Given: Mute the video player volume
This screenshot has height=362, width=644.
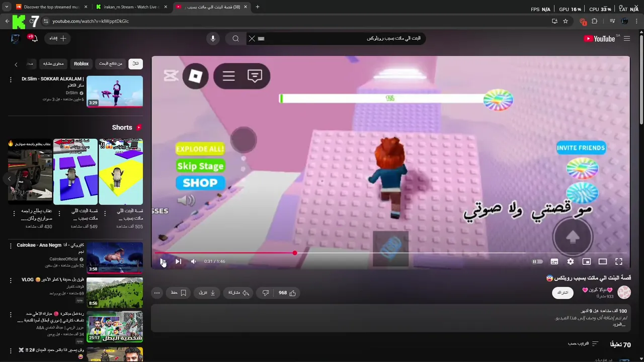Looking at the screenshot, I should tap(193, 261).
